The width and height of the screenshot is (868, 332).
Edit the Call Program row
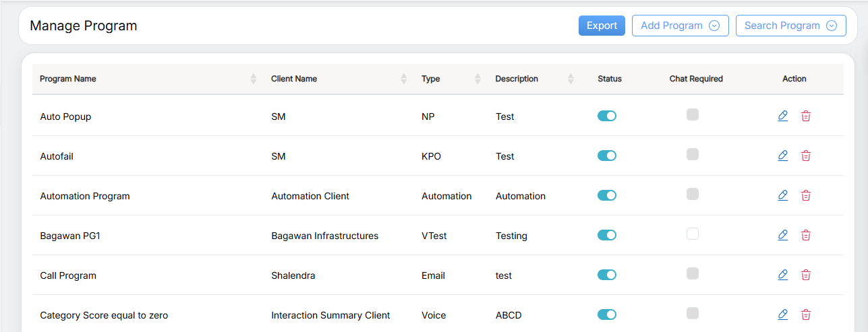(782, 275)
